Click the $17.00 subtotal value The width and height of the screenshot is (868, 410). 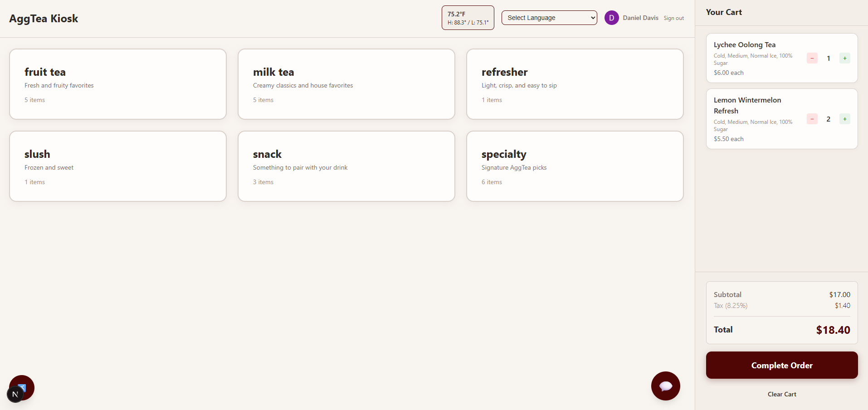pyautogui.click(x=840, y=295)
